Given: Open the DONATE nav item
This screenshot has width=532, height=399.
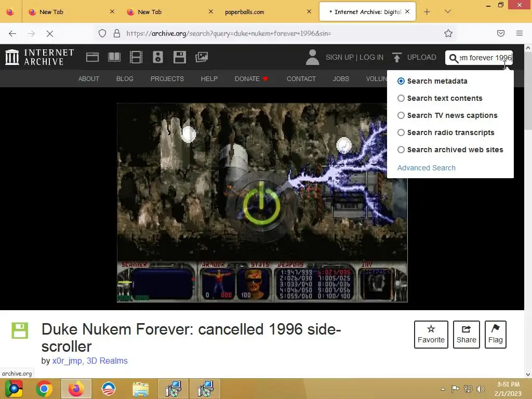Looking at the screenshot, I should click(251, 79).
